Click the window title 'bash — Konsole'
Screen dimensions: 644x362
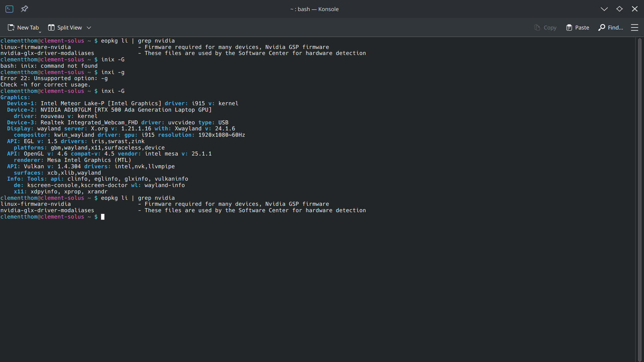(314, 9)
